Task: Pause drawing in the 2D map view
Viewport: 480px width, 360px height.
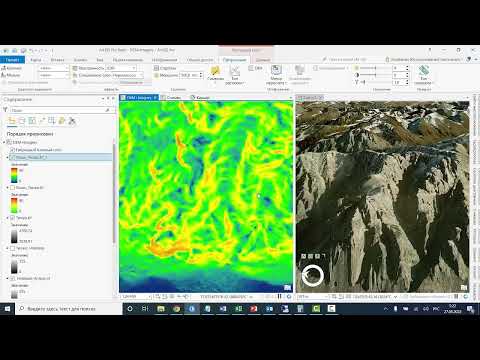Action: click(x=280, y=296)
